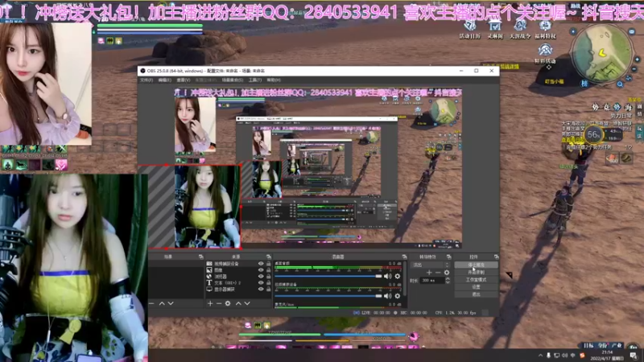
Task: Move scene up in scenes panel
Action: 162,303
